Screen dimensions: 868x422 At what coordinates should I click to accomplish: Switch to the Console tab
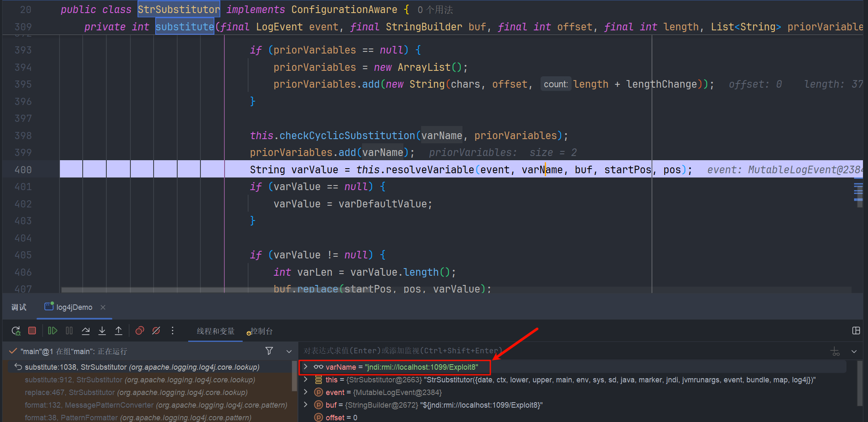[260, 331]
